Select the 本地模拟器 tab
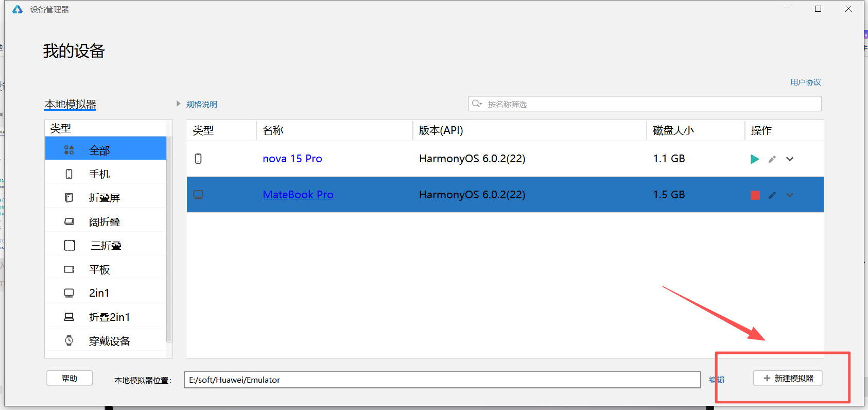The width and height of the screenshot is (868, 410). (x=71, y=104)
